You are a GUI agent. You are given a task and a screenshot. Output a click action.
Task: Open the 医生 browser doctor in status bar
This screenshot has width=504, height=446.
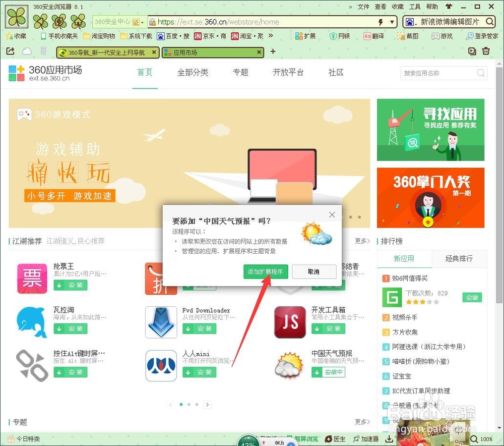tap(335, 438)
